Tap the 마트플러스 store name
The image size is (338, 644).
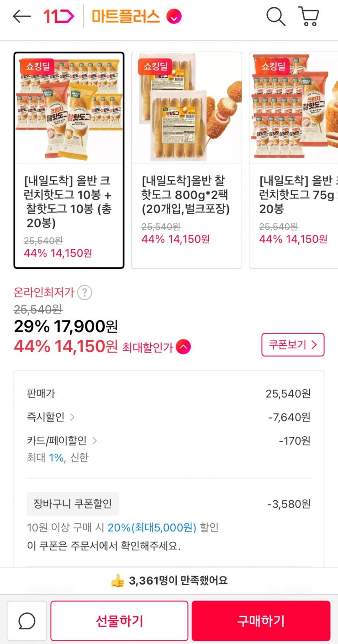(x=126, y=17)
